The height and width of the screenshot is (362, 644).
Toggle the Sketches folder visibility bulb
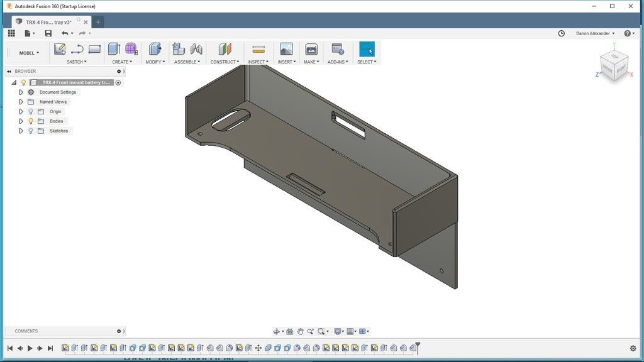pyautogui.click(x=31, y=131)
